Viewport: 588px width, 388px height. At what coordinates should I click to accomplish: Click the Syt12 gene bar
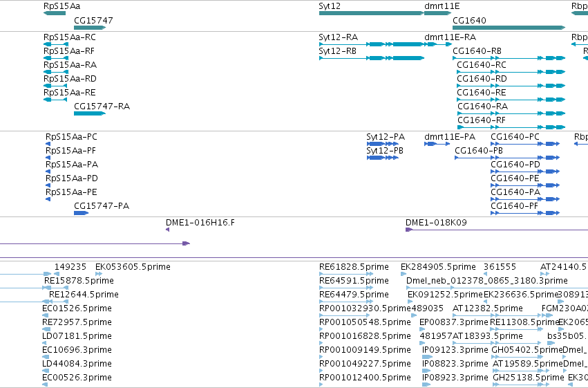pyautogui.click(x=371, y=13)
